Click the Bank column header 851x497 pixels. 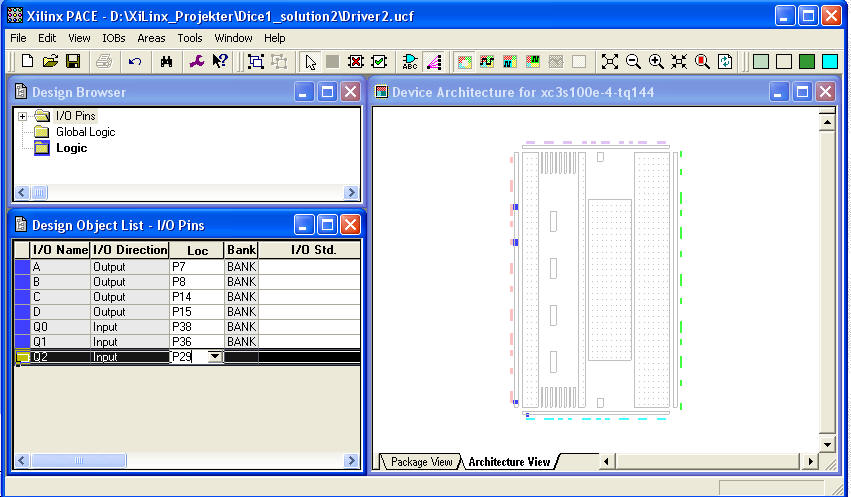(x=241, y=250)
